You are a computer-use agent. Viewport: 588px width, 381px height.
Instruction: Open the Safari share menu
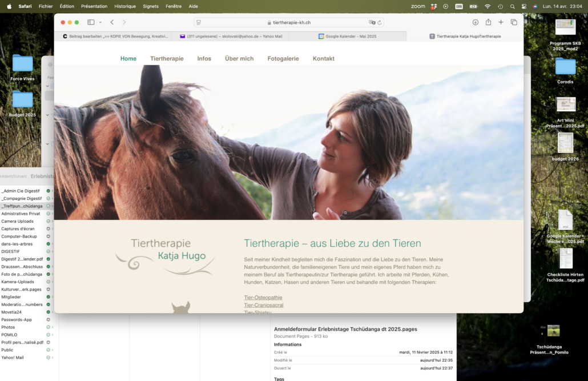point(488,22)
